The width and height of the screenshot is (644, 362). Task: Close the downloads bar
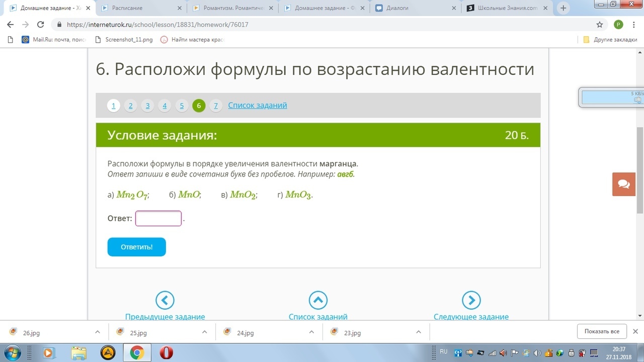[635, 331]
